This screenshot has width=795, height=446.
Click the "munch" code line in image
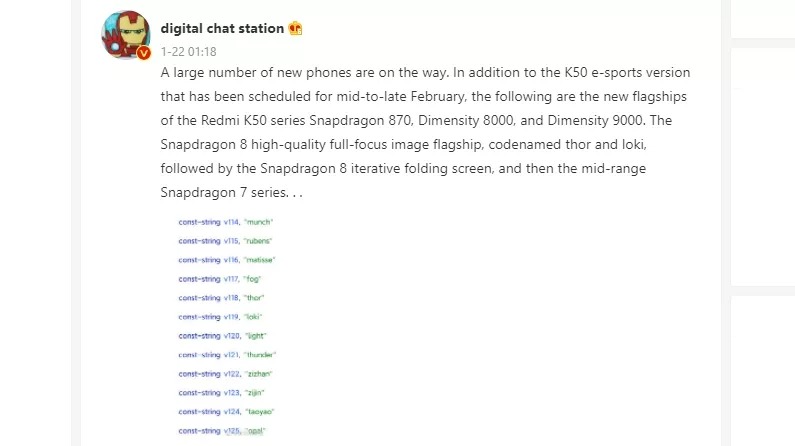(225, 221)
